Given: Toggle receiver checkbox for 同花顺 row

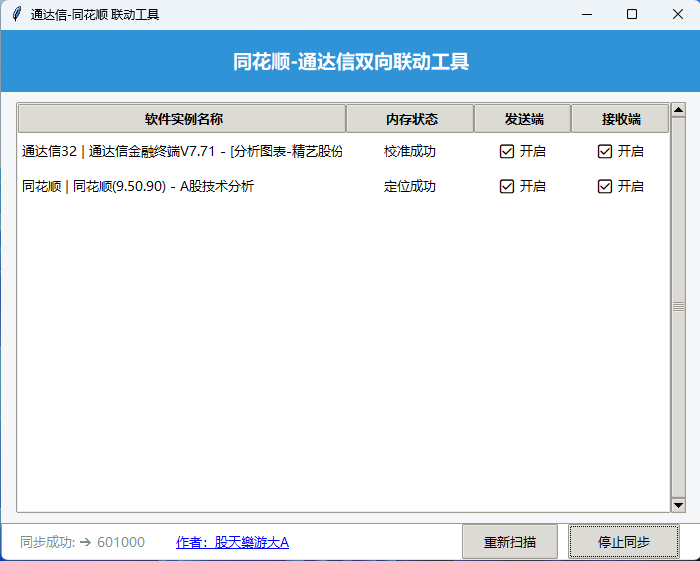Looking at the screenshot, I should tap(604, 186).
